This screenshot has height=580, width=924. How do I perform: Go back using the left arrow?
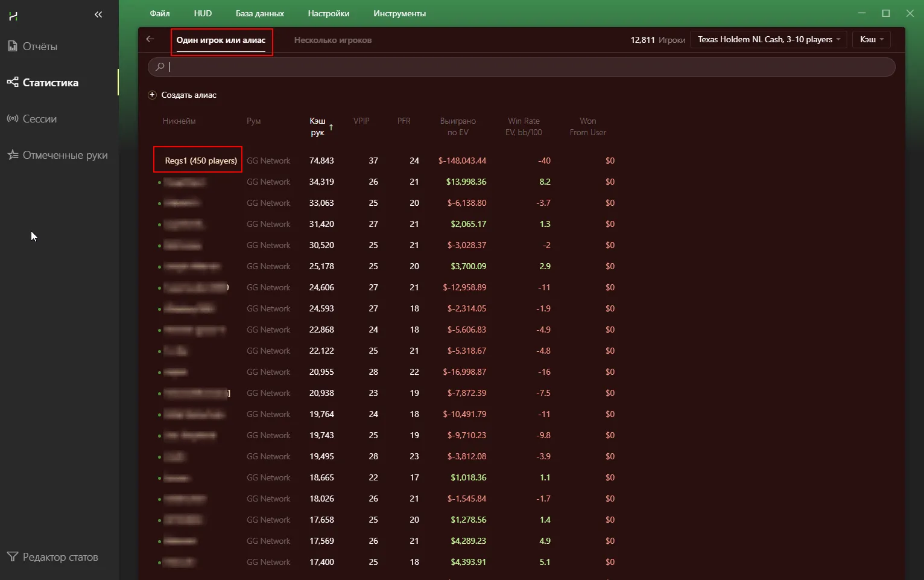pos(150,39)
